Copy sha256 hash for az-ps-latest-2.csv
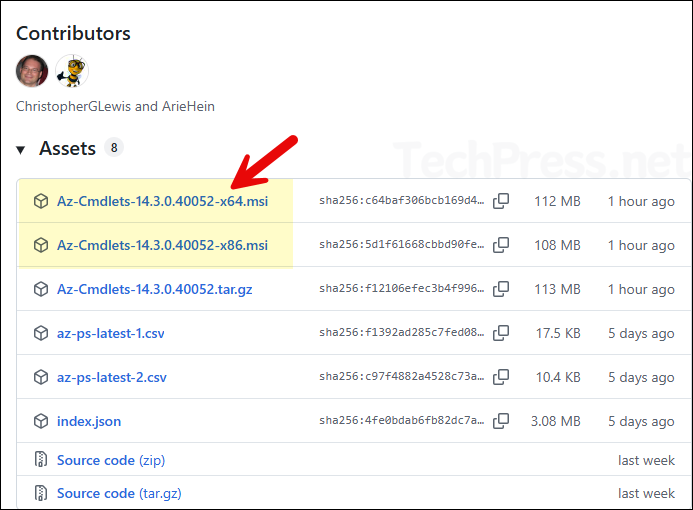Viewport: 693px width, 510px height. [x=501, y=377]
